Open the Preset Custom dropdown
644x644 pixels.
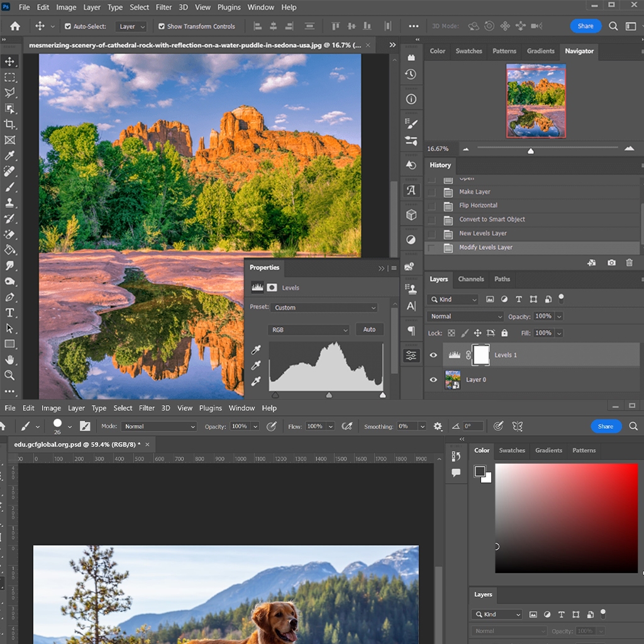point(324,307)
